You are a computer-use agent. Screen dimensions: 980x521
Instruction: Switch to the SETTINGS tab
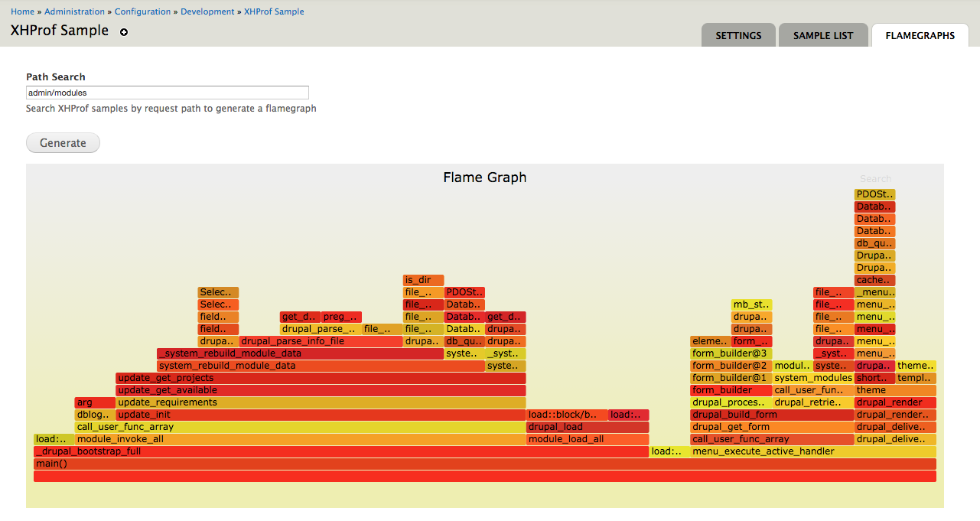pyautogui.click(x=737, y=35)
